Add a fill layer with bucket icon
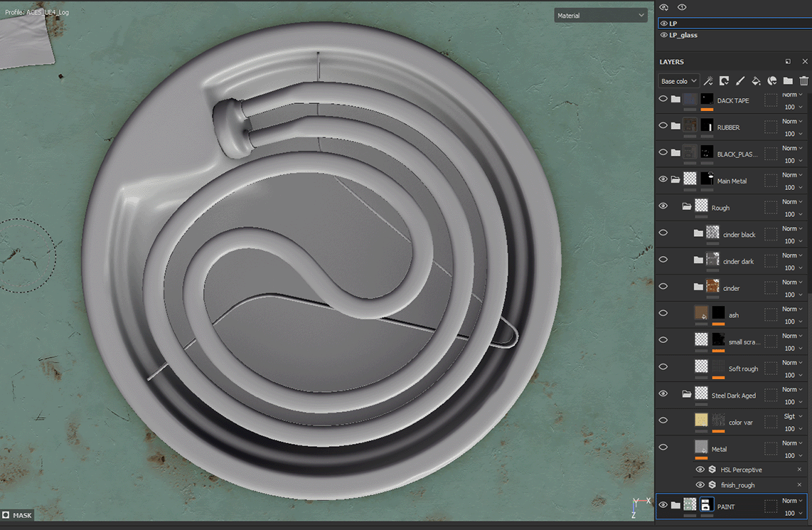 756,81
